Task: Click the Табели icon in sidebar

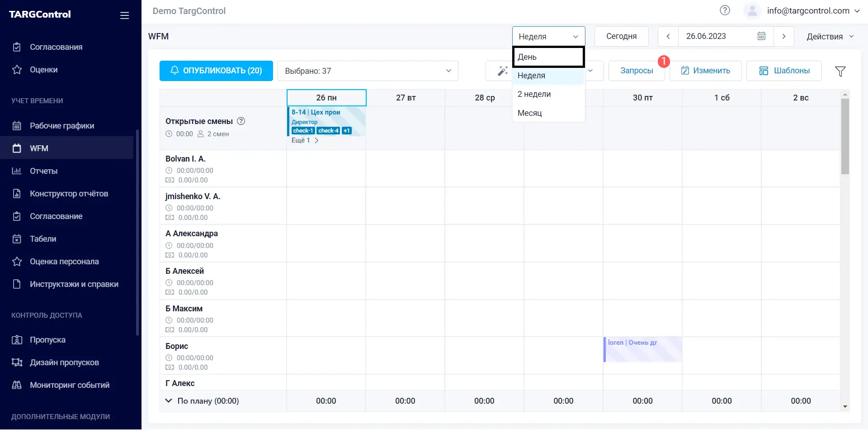Action: (x=17, y=239)
